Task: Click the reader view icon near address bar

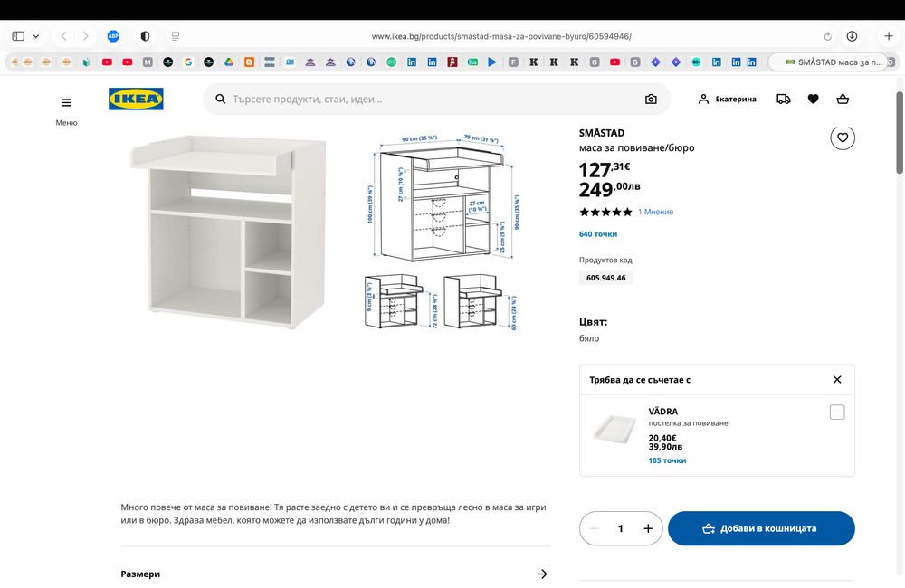Action: (x=176, y=36)
